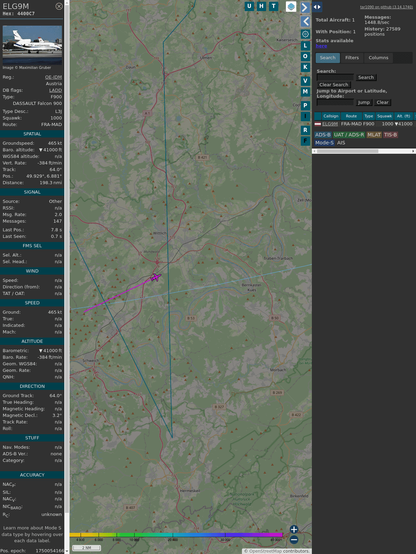Zoom out the map with minus
416x554 pixels.
click(x=294, y=540)
